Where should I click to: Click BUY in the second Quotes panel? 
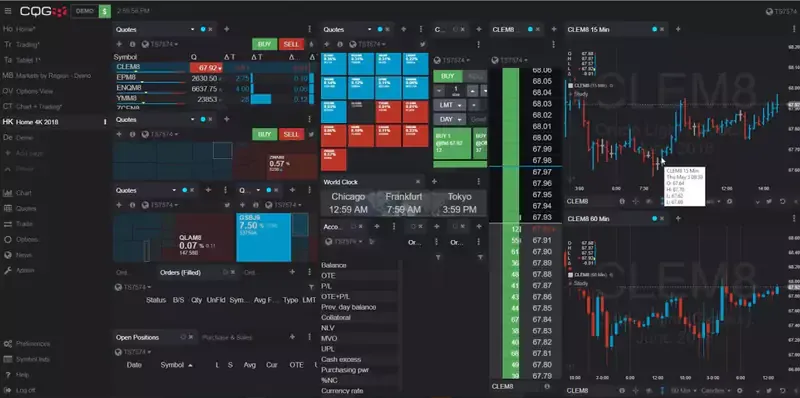[x=264, y=134]
